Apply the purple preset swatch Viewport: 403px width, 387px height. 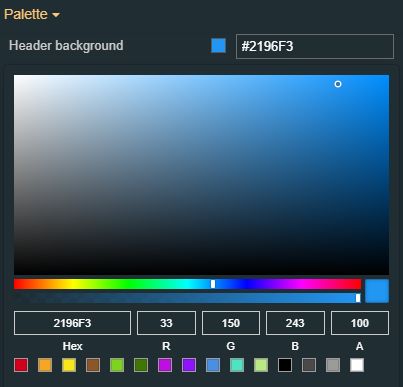189,365
